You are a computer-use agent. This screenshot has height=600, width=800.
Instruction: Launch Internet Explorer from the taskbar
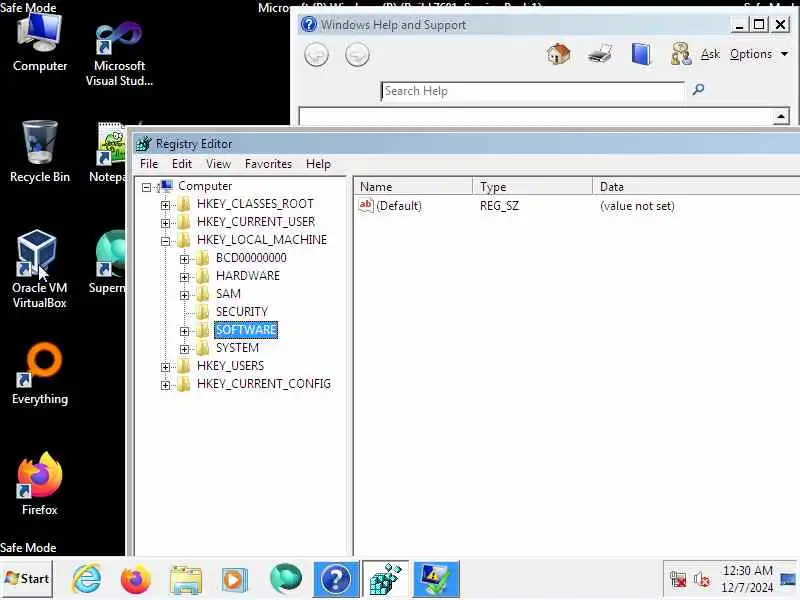tap(87, 579)
